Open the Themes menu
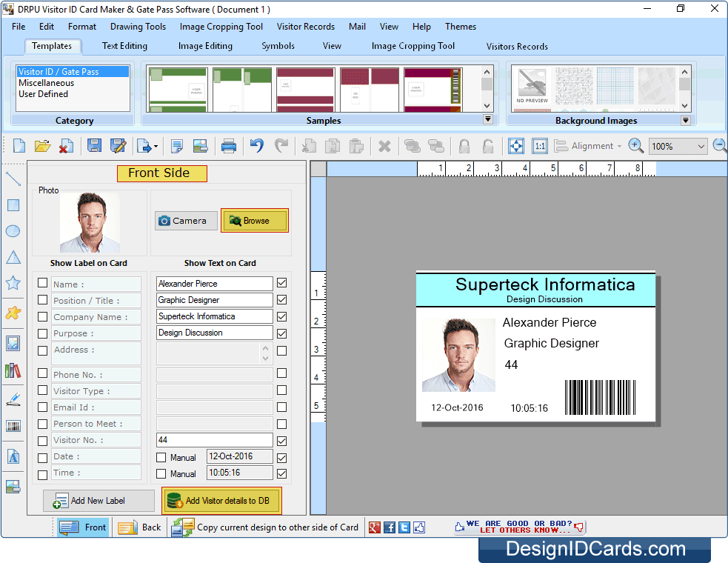The width and height of the screenshot is (728, 563). pyautogui.click(x=461, y=27)
